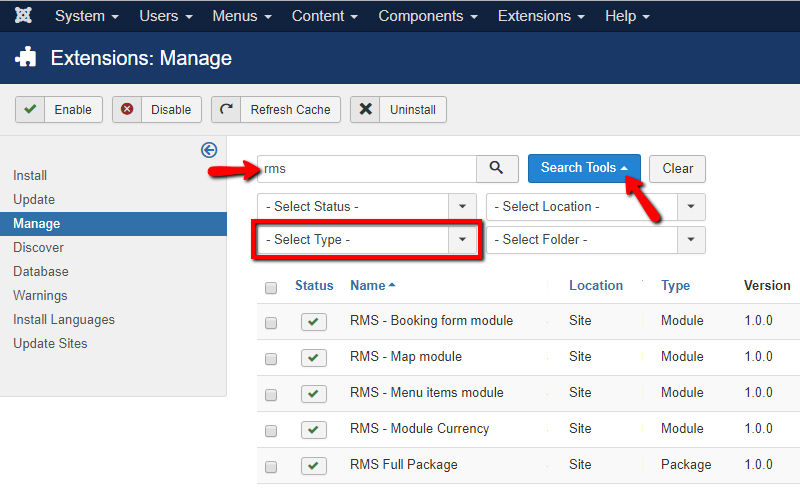Viewport: 800px width, 495px height.
Task: Select the checkbox for RMS Full Package
Action: (x=271, y=467)
